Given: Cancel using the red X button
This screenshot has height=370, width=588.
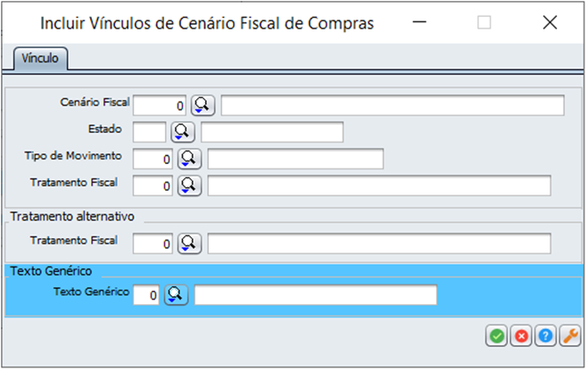Looking at the screenshot, I should (x=520, y=336).
